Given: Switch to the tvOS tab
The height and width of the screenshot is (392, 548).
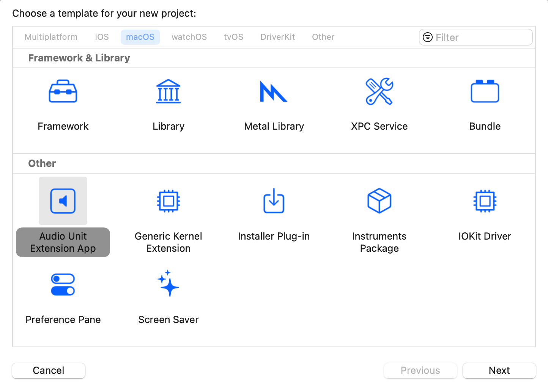Looking at the screenshot, I should click(233, 37).
